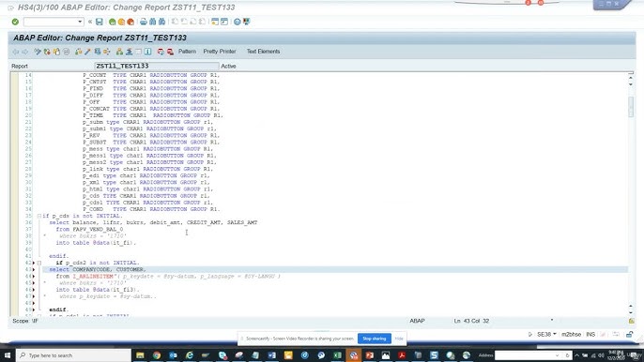644x362 pixels.
Task: Click the Display object list hierarchy icon
Action: coord(119,52)
